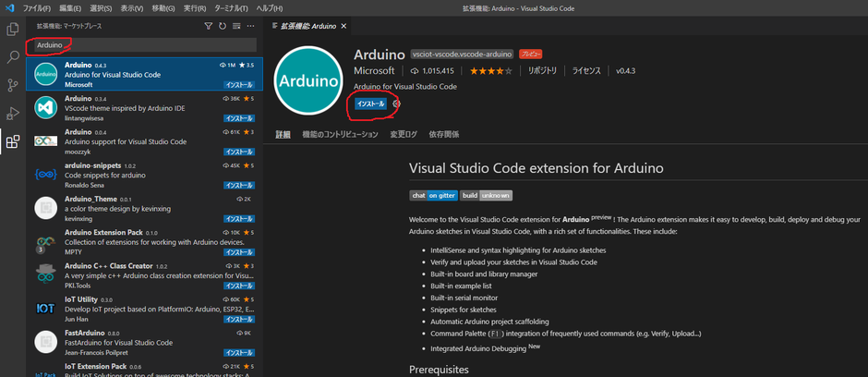Open the 選択(S) menu
The height and width of the screenshot is (377, 868).
[101, 9]
